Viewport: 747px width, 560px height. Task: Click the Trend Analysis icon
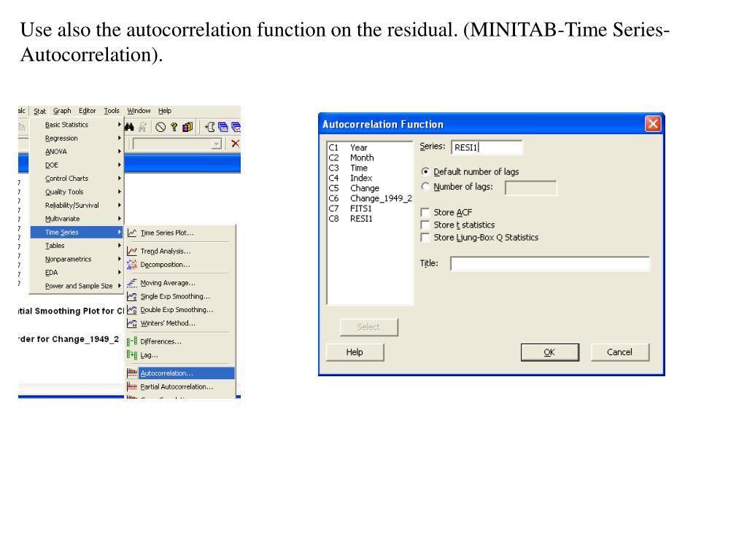[132, 251]
